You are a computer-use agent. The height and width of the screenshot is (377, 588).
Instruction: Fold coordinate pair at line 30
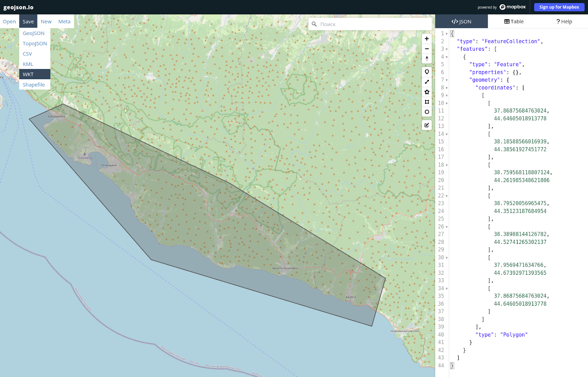pyautogui.click(x=447, y=258)
